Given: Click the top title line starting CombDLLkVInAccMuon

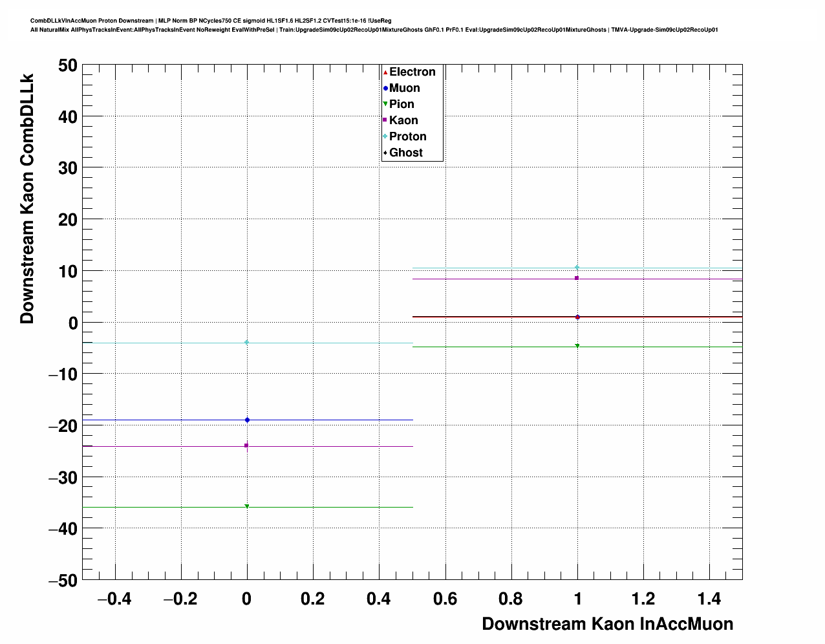Looking at the screenshot, I should [211, 21].
